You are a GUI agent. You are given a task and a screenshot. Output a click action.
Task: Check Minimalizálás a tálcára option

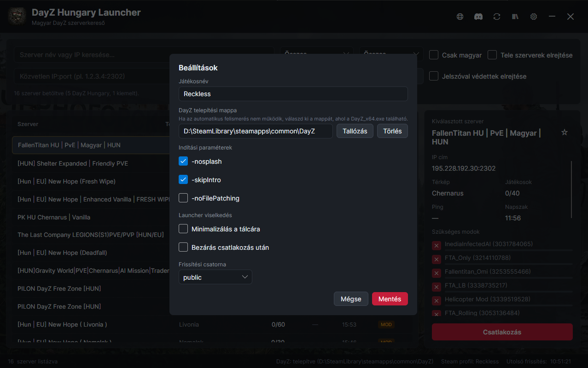183,229
